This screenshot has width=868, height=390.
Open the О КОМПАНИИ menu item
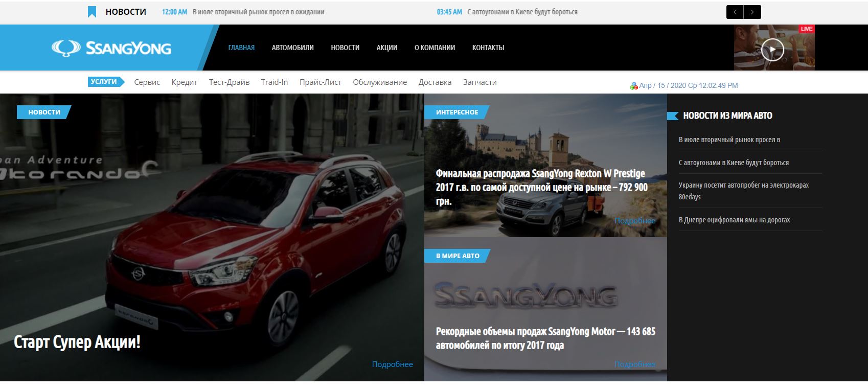435,48
